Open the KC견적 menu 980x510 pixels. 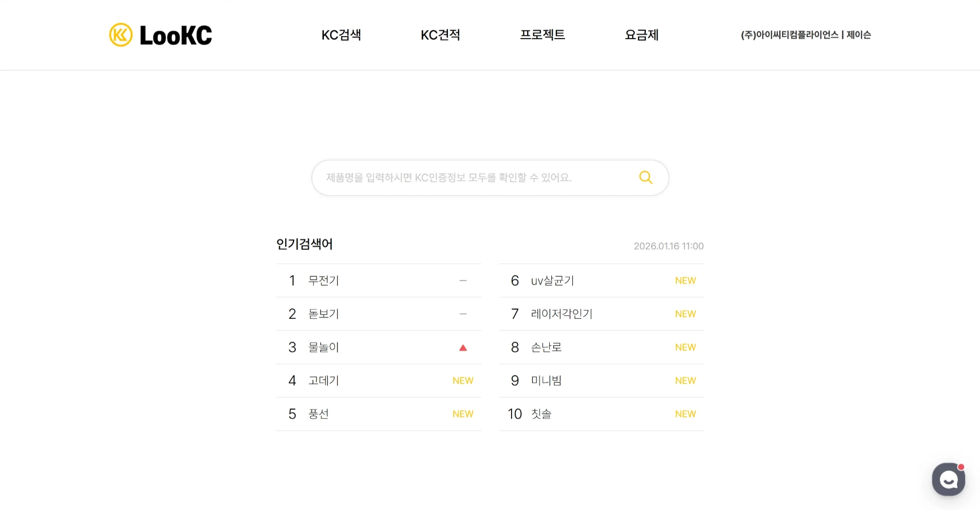(x=440, y=35)
